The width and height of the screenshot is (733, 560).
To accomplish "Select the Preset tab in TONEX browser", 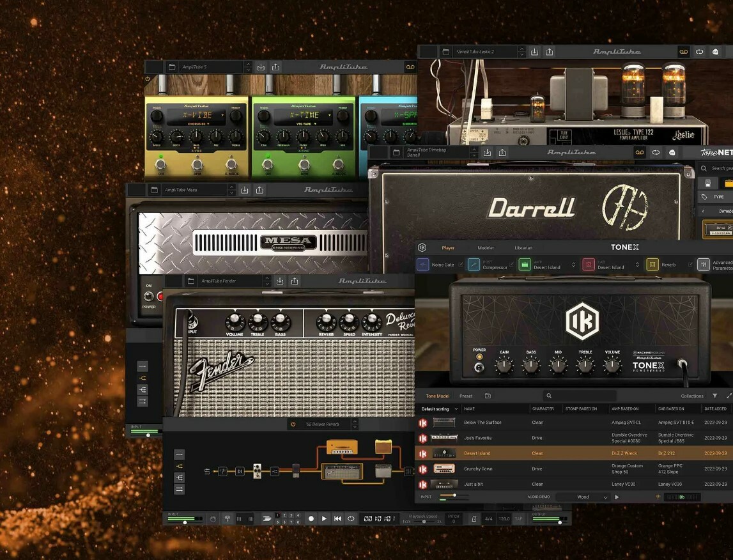I will (x=466, y=396).
